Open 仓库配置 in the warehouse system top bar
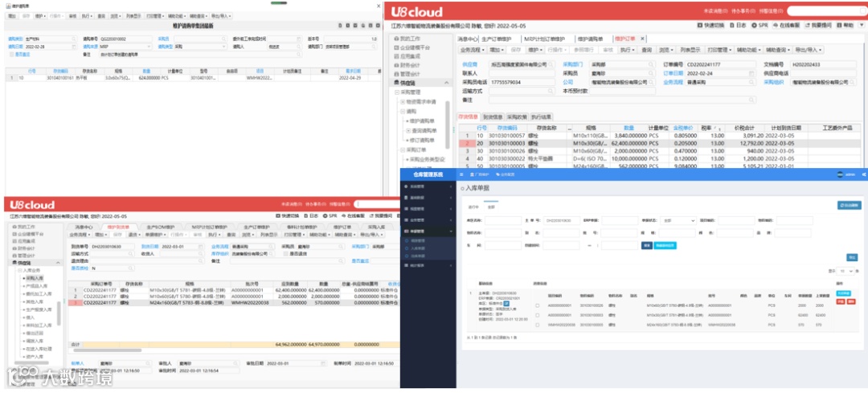 (x=506, y=174)
